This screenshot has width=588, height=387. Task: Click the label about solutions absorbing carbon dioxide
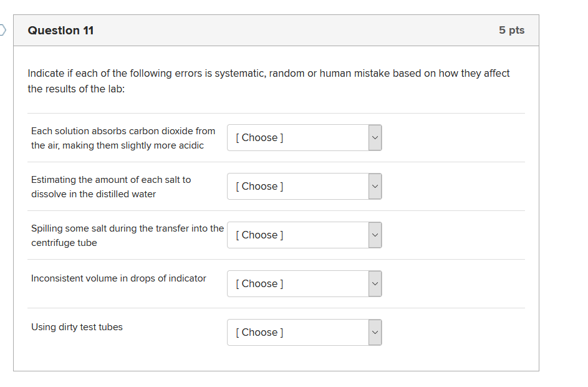tap(123, 138)
